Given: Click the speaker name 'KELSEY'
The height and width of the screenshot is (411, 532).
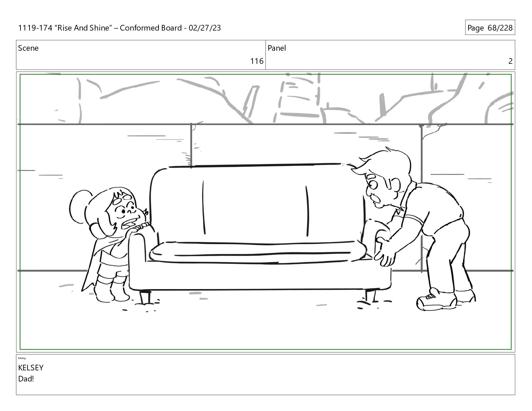Looking at the screenshot, I should 31,368.
